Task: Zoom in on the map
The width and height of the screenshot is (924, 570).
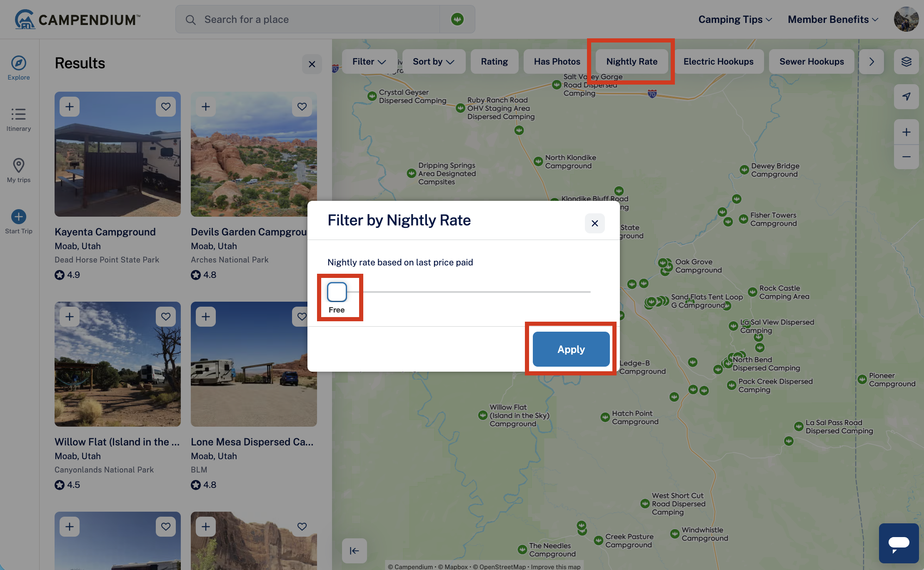Action: click(907, 132)
